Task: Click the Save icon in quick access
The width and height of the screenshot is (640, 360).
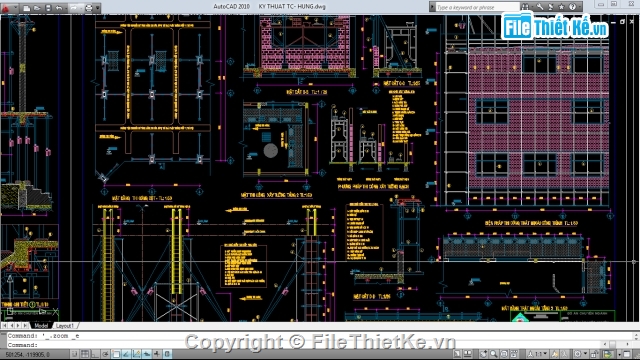Action: click(48, 8)
